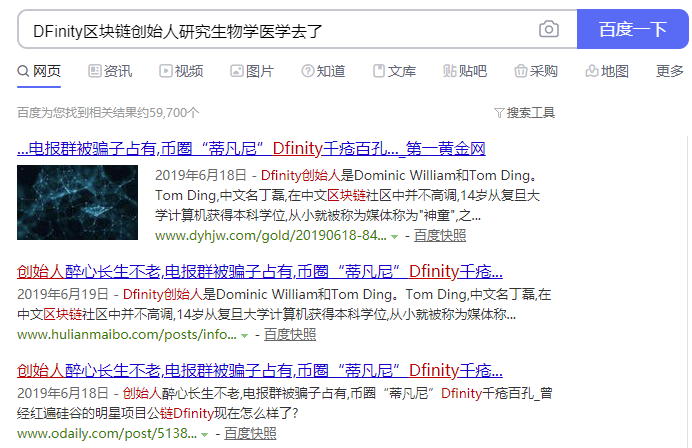This screenshot has height=448, width=692.
Task: Open the 第一黄金网 result title link
Action: (251, 149)
